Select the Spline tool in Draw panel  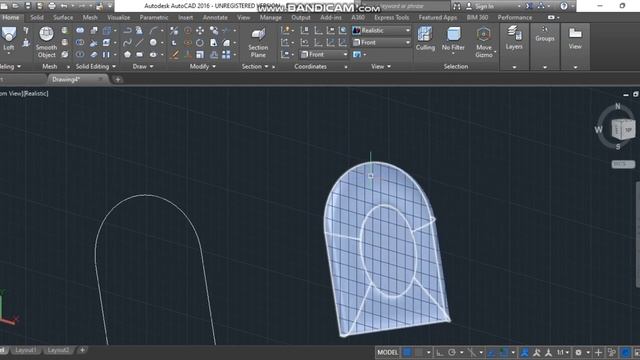tap(127, 42)
